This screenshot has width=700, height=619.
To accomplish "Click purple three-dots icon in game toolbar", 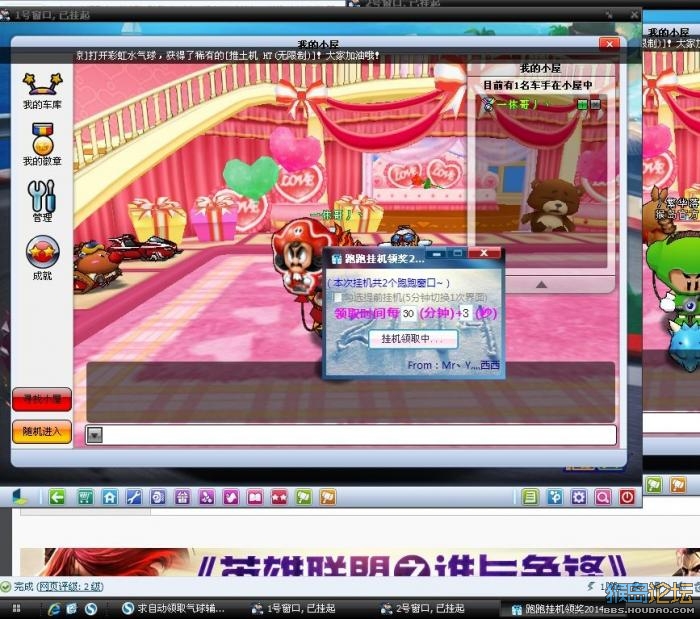I will (206, 497).
